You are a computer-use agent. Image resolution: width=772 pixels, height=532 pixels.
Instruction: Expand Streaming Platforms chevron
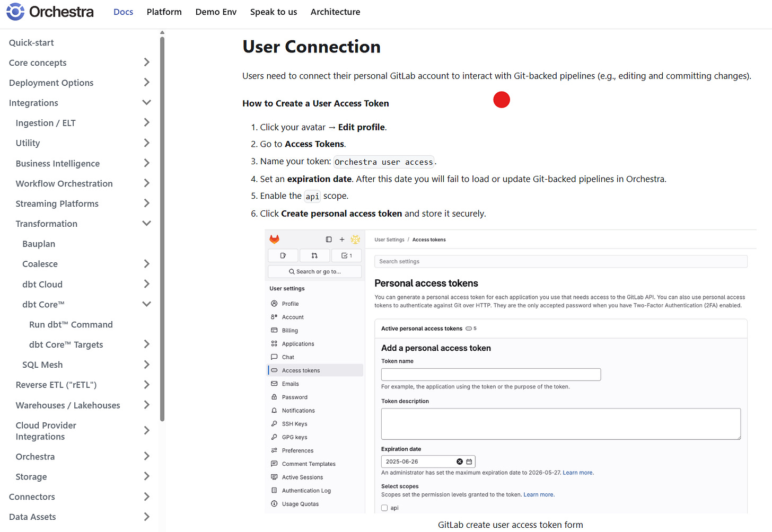click(147, 203)
